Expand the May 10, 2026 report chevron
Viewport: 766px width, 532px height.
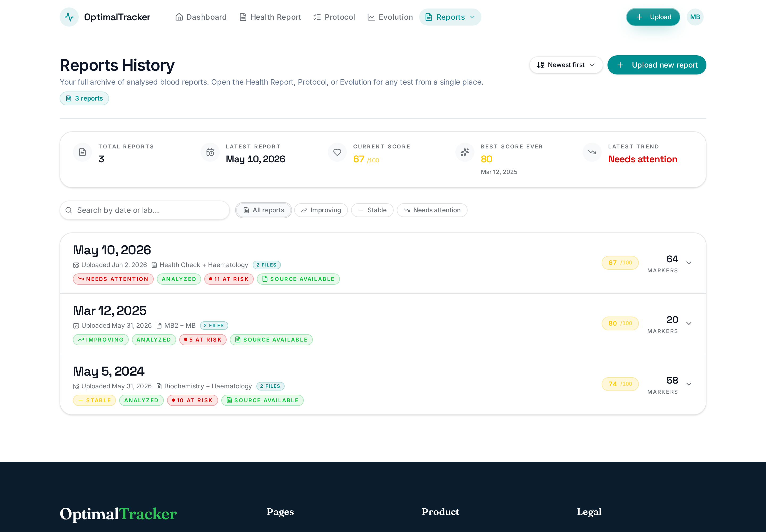point(689,263)
